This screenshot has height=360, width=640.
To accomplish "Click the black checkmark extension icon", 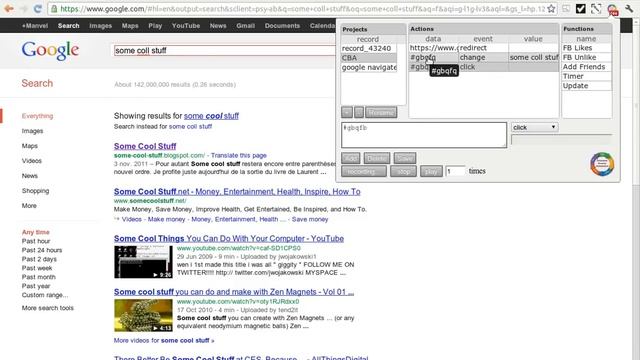I will pos(580,9).
